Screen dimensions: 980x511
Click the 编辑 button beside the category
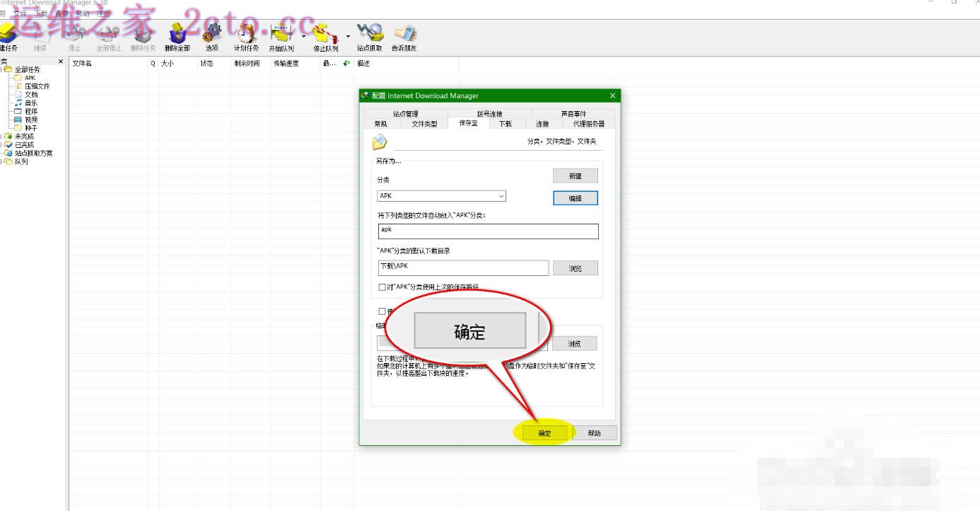coord(576,199)
